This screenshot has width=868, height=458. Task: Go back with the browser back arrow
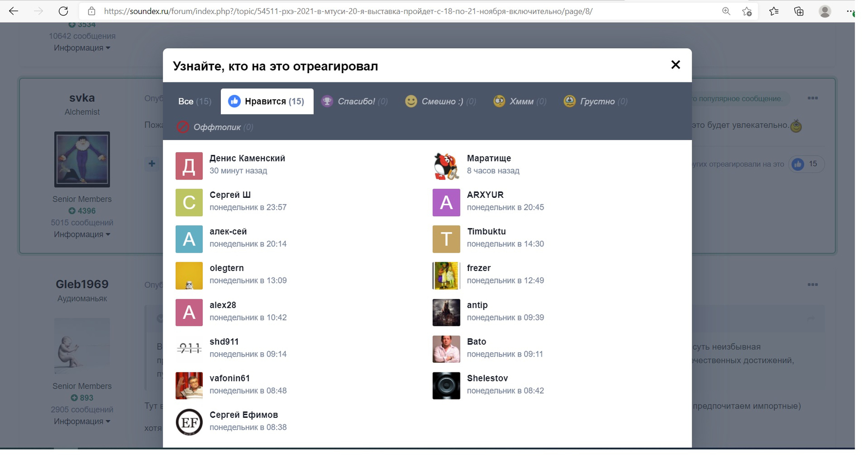click(x=14, y=11)
